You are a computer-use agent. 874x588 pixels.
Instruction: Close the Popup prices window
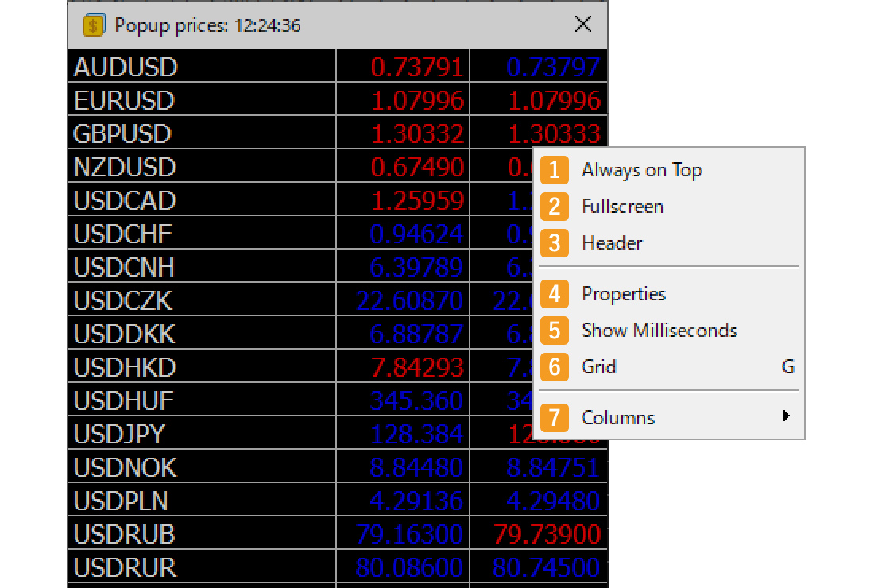pos(582,25)
